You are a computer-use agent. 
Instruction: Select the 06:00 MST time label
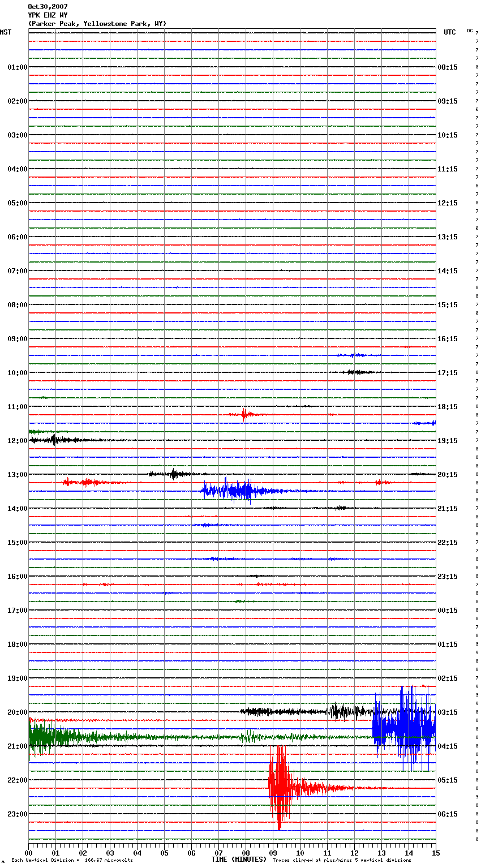pyautogui.click(x=18, y=237)
